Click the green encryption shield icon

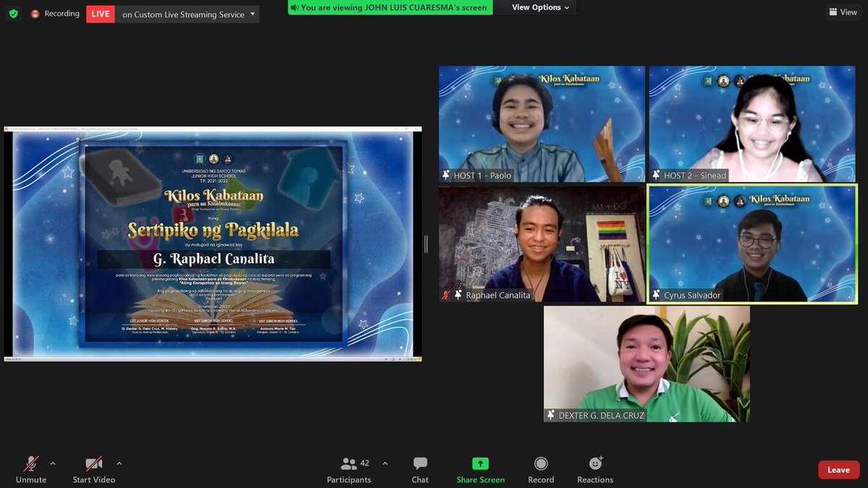[13, 14]
